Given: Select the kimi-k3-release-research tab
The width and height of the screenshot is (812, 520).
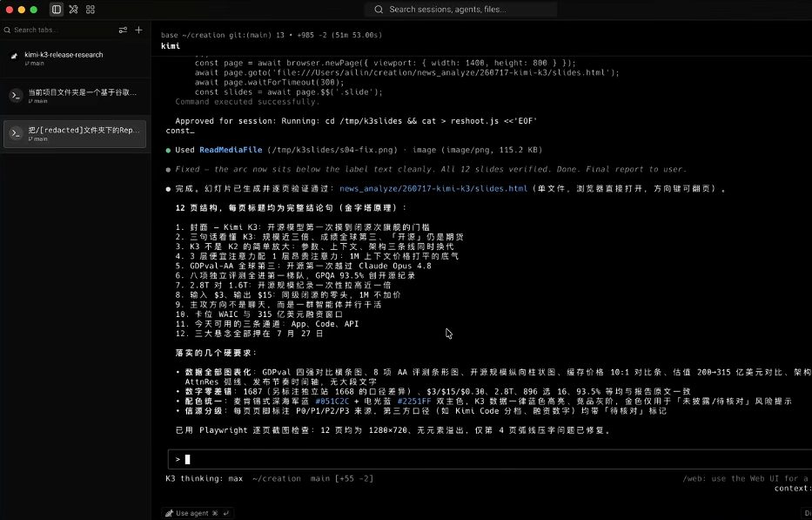Looking at the screenshot, I should pos(75,58).
